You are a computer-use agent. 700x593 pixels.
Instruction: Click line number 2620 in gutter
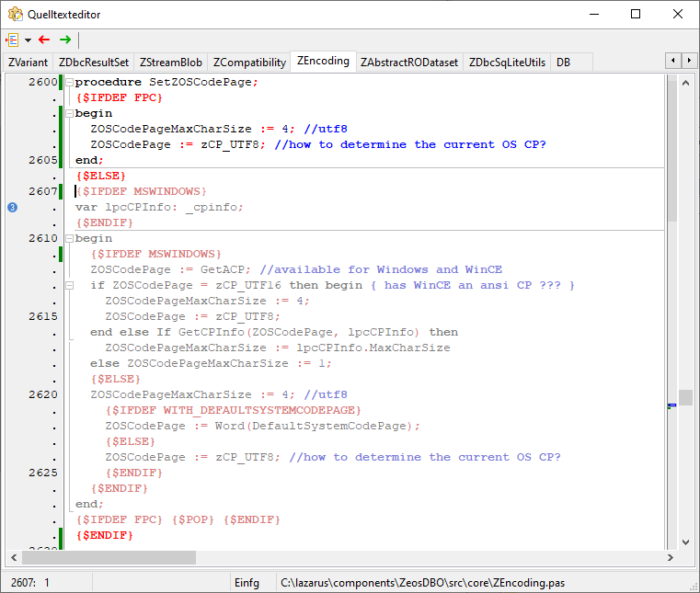coord(43,394)
